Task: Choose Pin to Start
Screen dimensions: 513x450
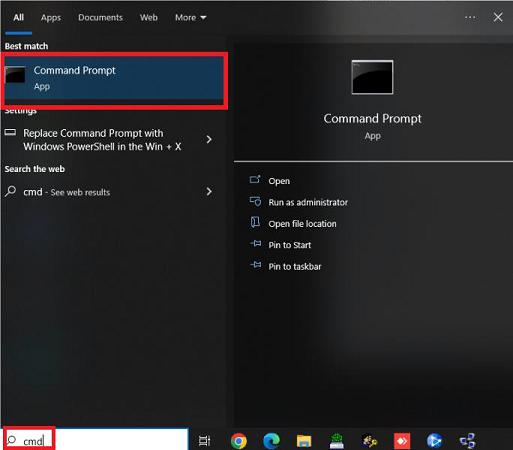Action: pyautogui.click(x=290, y=245)
